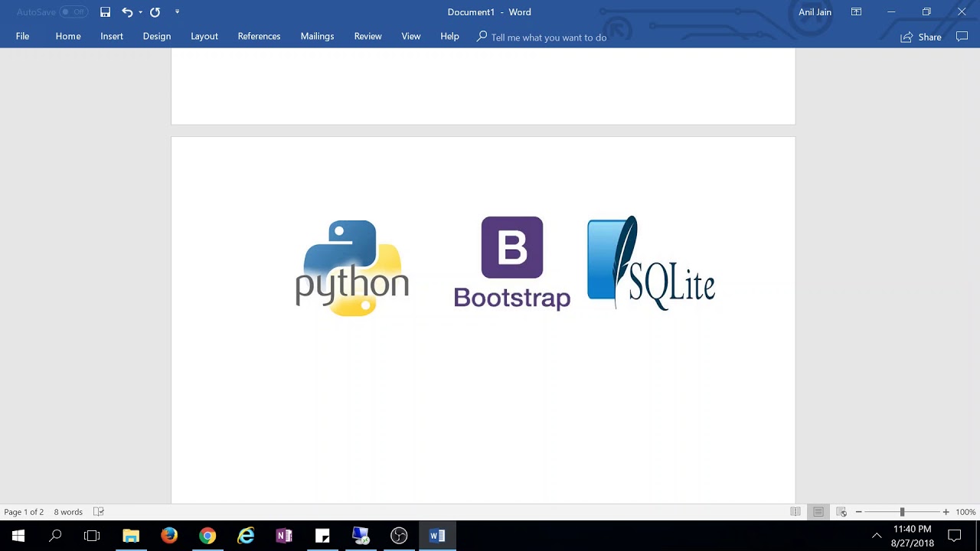Open the Ribbon Display Options icon

coord(857,12)
